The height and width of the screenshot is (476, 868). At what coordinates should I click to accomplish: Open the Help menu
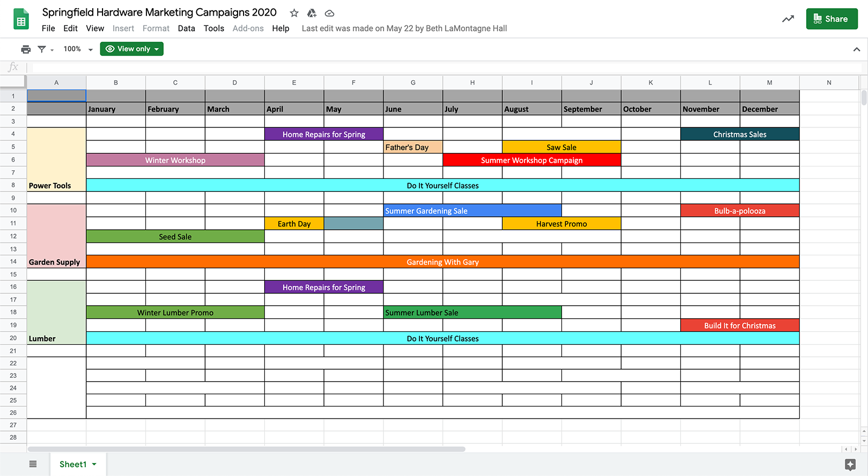click(x=280, y=28)
